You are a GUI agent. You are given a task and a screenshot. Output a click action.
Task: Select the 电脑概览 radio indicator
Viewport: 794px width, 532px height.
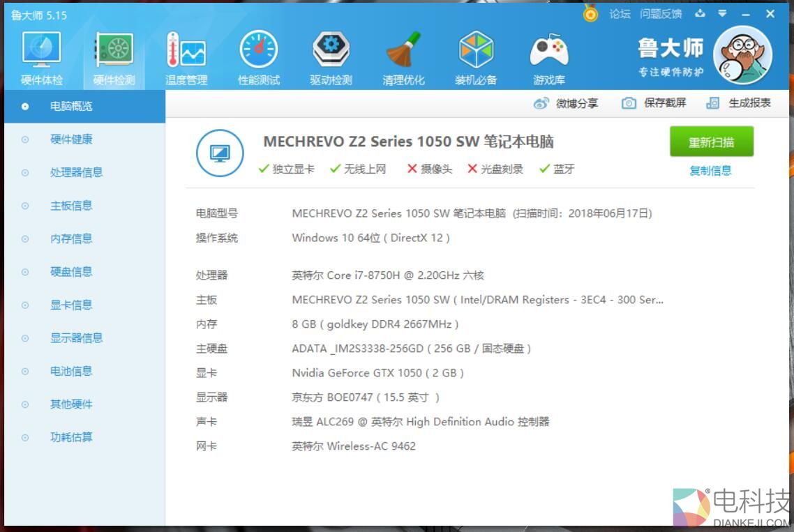pos(23,106)
